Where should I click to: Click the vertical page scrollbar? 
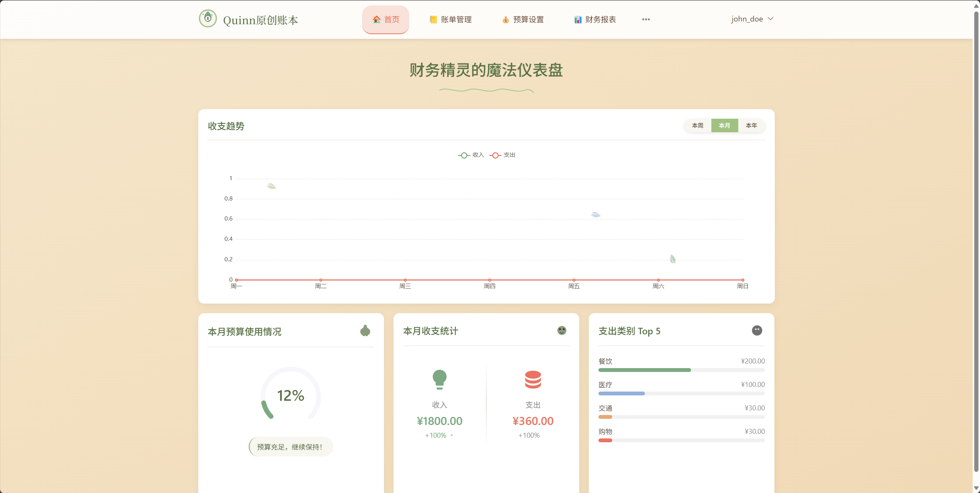976,246
